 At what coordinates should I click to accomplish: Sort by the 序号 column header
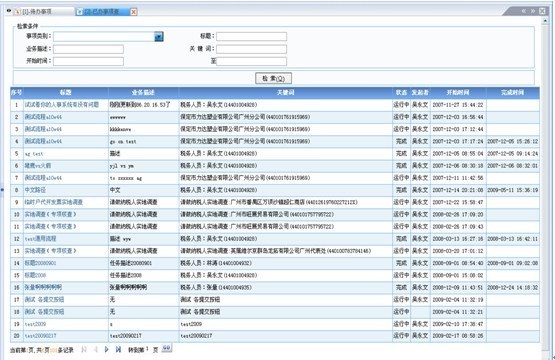click(17, 92)
